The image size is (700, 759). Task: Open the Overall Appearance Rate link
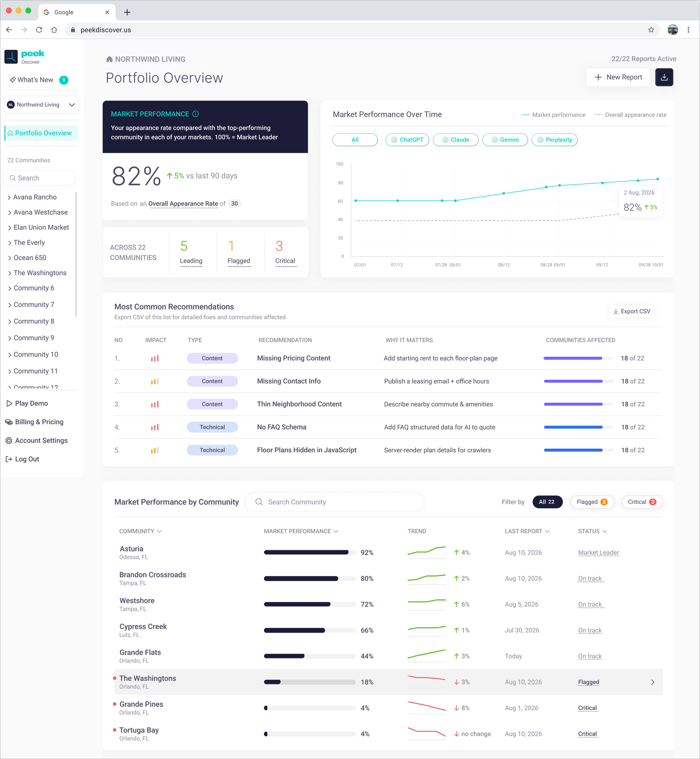(x=183, y=203)
